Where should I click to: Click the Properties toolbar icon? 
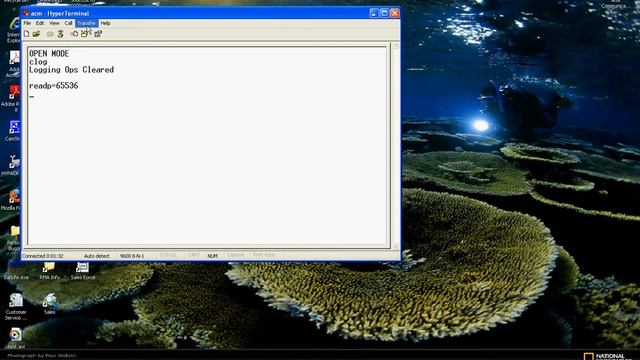click(98, 34)
